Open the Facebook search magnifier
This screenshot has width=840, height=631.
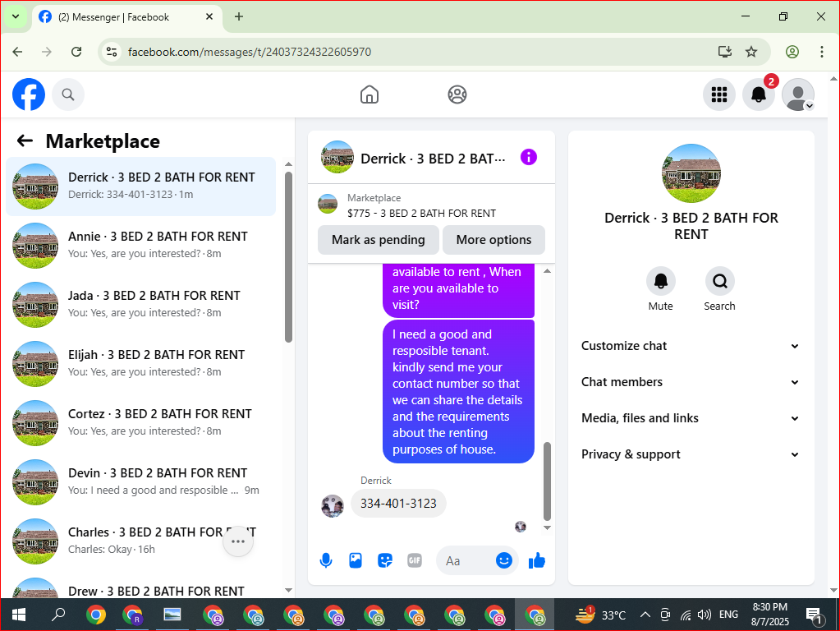click(x=67, y=94)
